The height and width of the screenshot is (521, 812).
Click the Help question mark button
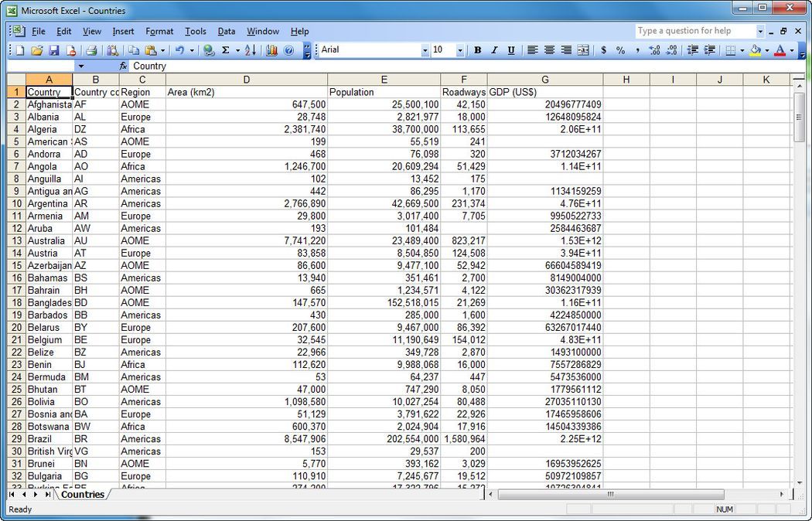(288, 49)
